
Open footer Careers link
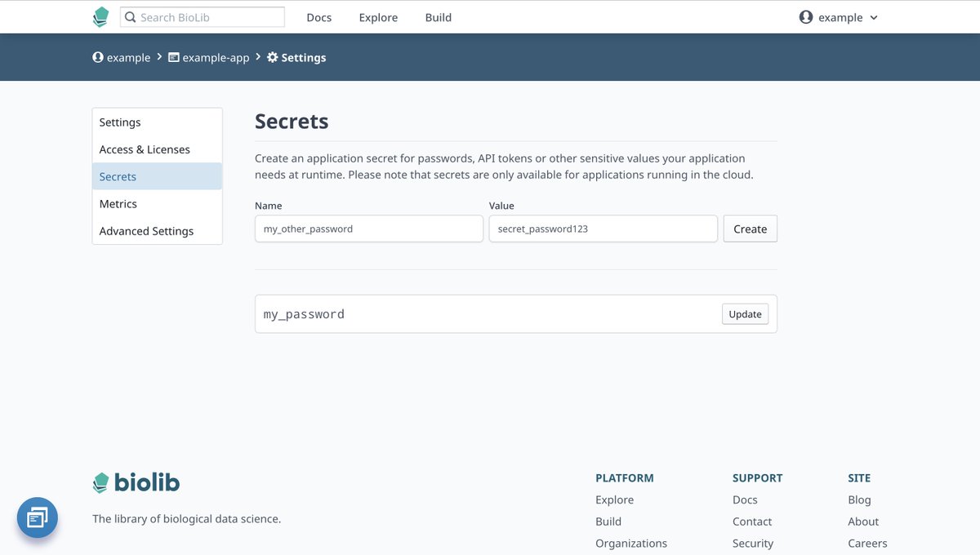(867, 543)
